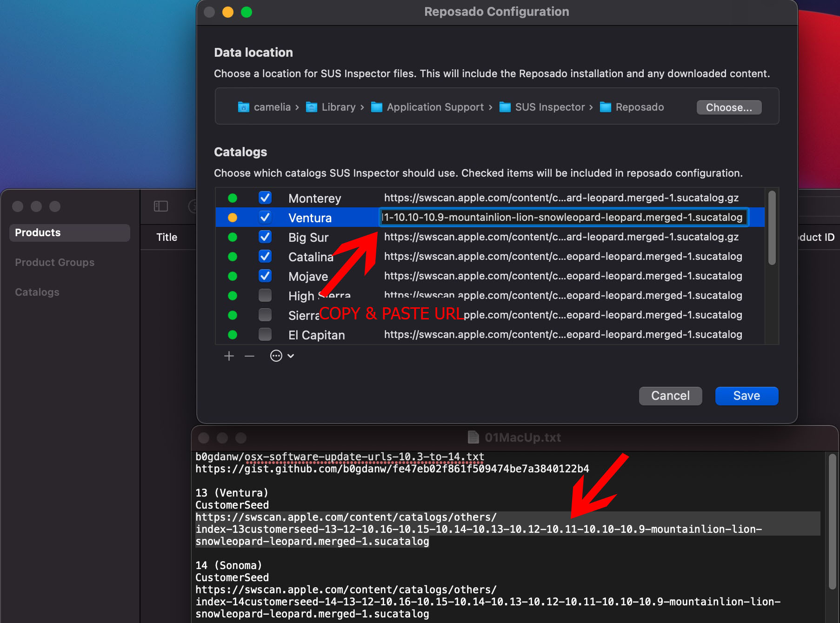Click document icon in 01MacUp.txt title bar
The image size is (840, 623).
[x=473, y=437]
